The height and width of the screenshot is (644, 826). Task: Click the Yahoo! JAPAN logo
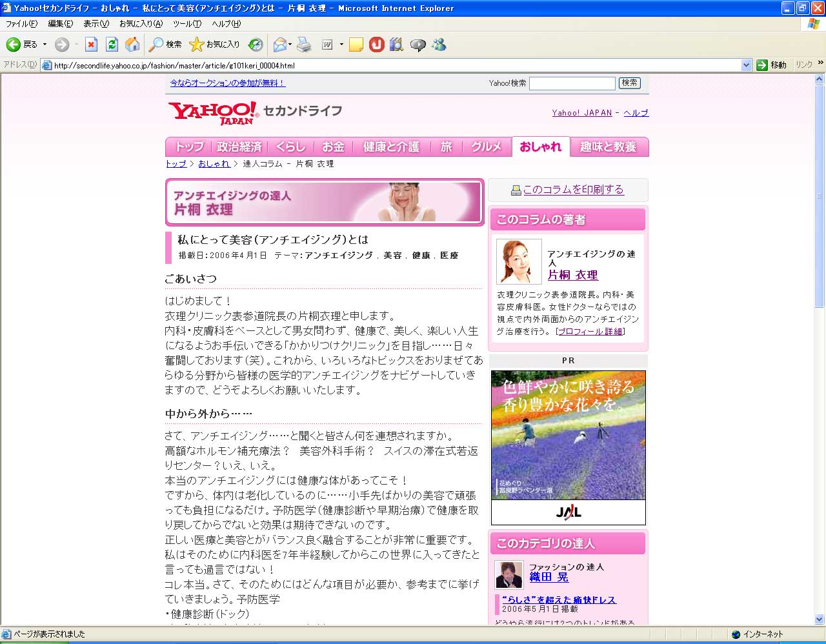(x=213, y=113)
